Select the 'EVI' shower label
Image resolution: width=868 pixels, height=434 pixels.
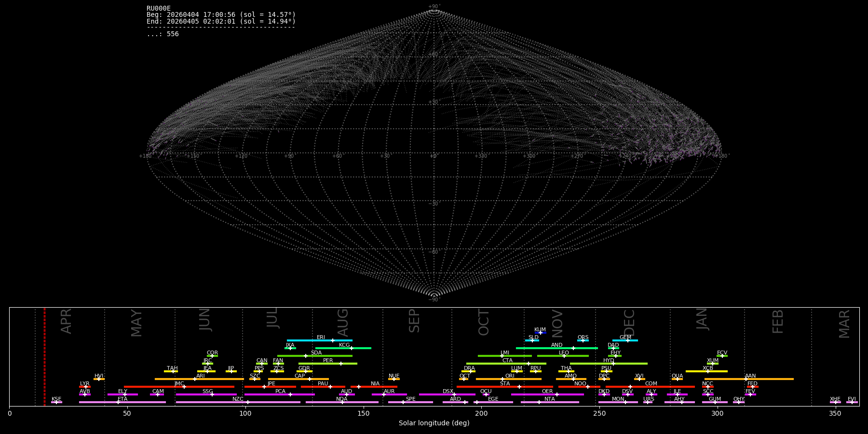(852, 399)
